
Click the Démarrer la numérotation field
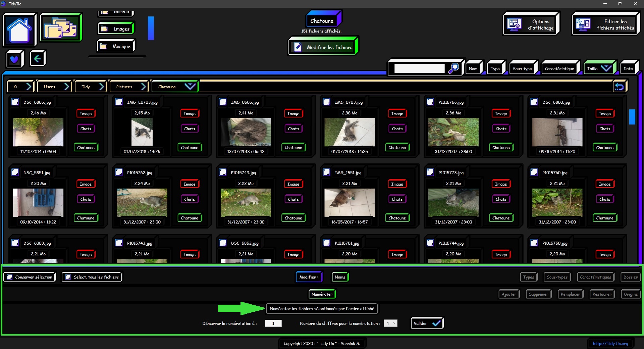tap(273, 323)
